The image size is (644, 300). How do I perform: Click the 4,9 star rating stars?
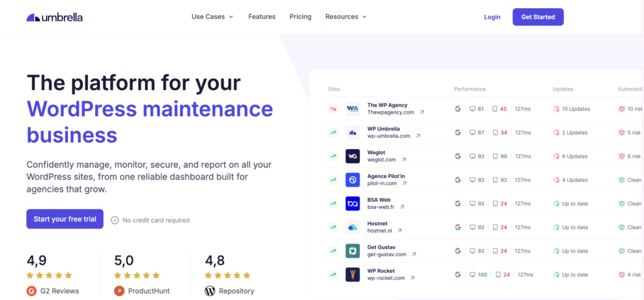[x=49, y=275]
